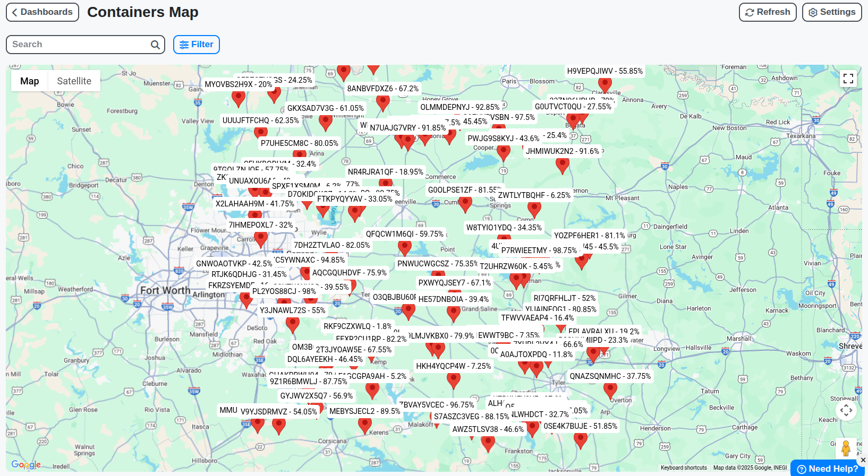Screen dimensions: 868x476
Task: Click marker under HE57DNBOIA - 39.4%
Action: point(454,314)
